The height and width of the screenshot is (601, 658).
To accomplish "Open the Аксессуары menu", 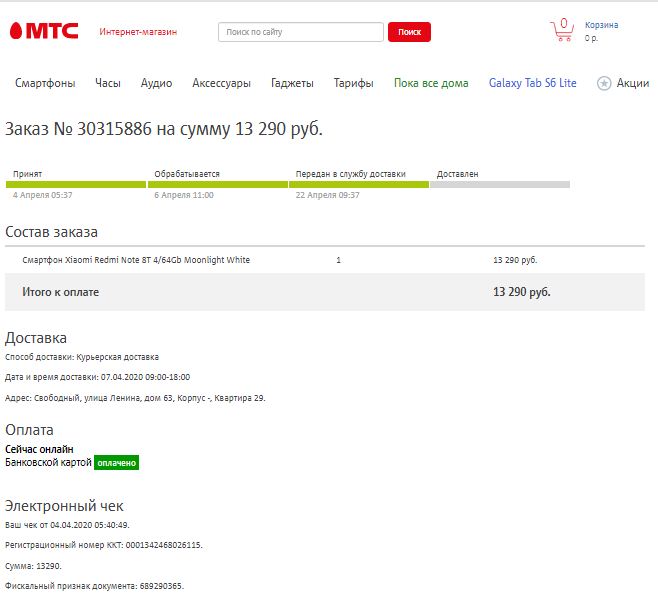I will [222, 83].
